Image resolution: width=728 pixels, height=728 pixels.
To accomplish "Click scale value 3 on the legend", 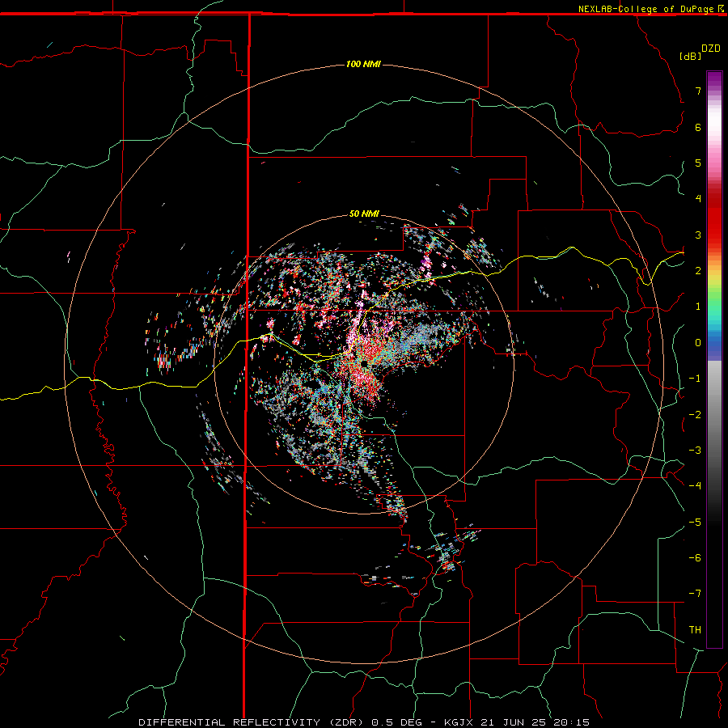I will pos(698,235).
